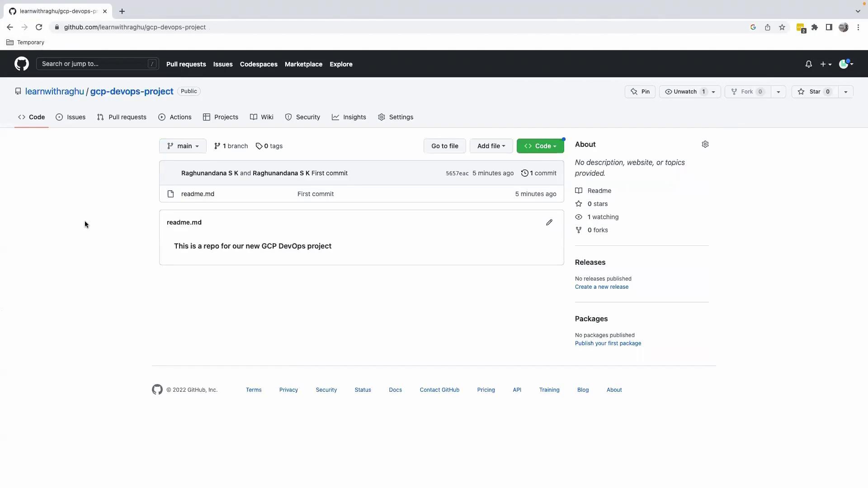Edit readme.md with the pencil icon
Image resolution: width=868 pixels, height=488 pixels.
tap(549, 222)
